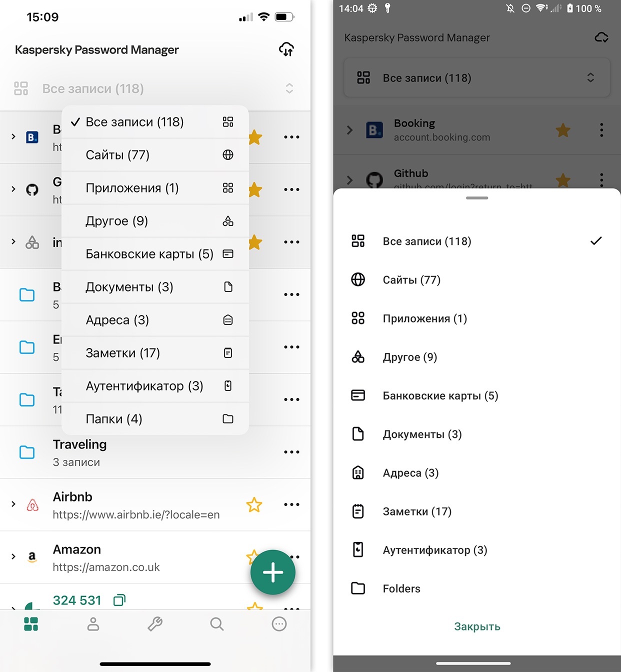Expand the Booking entry on iOS list
The width and height of the screenshot is (621, 672).
pyautogui.click(x=13, y=136)
